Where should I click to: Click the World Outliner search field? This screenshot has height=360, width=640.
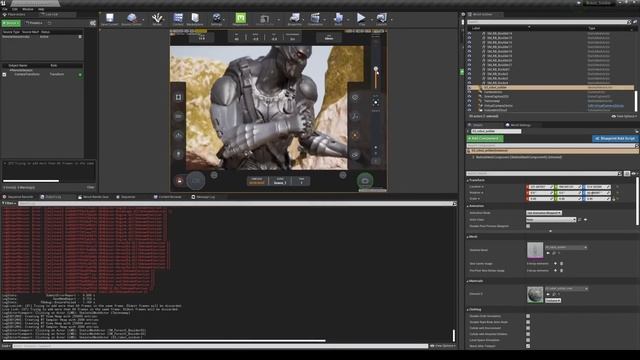click(x=548, y=22)
